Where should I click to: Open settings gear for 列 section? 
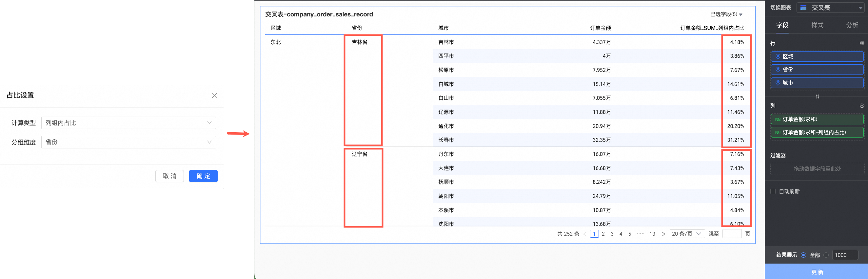point(861,106)
